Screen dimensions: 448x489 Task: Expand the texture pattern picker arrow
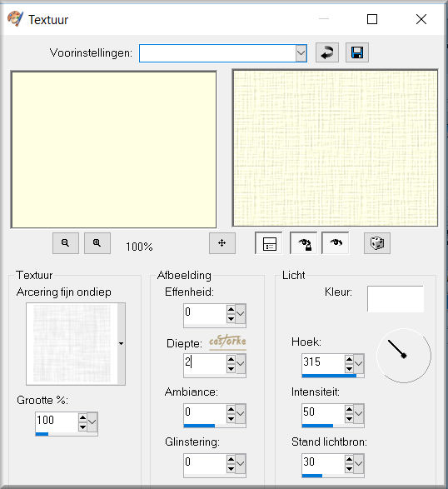(x=122, y=344)
